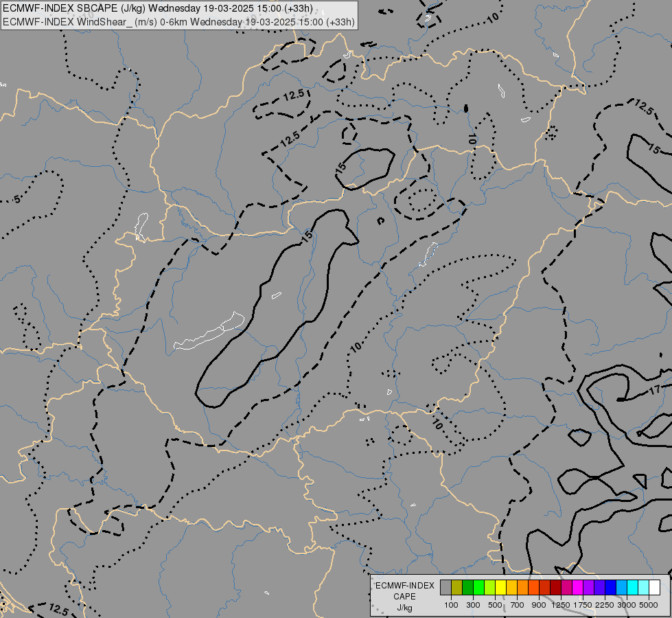Click the purple CAPE legend swatch

point(589,588)
